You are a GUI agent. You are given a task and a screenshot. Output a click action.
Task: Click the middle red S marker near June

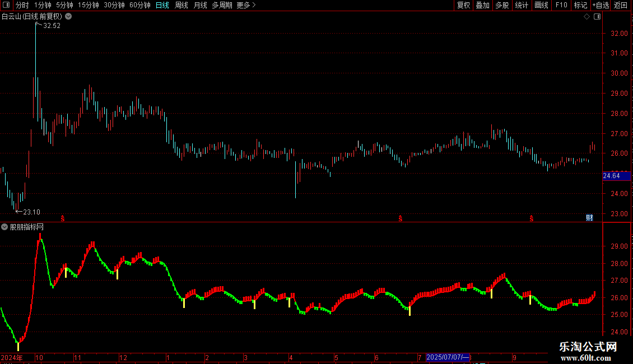(400, 218)
